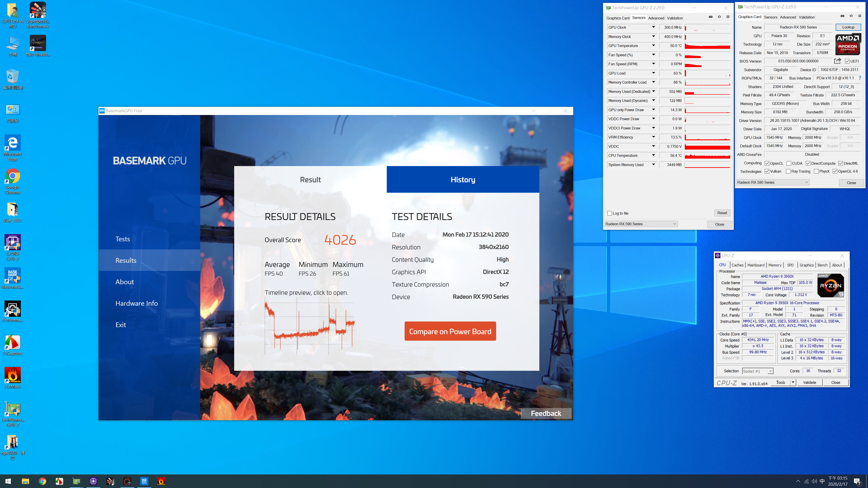Switch to Mainboard tab in CPU-Z
This screenshot has height=488, width=868.
pos(756,265)
